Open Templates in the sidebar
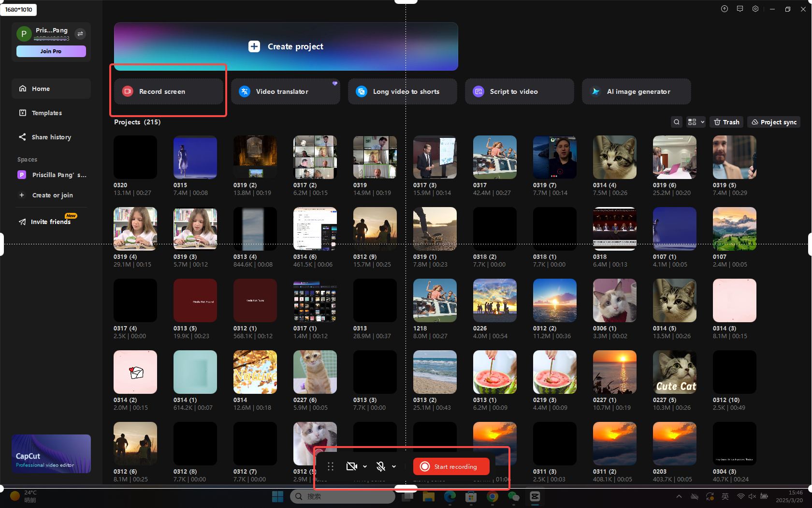Image resolution: width=812 pixels, height=508 pixels. pos(51,113)
